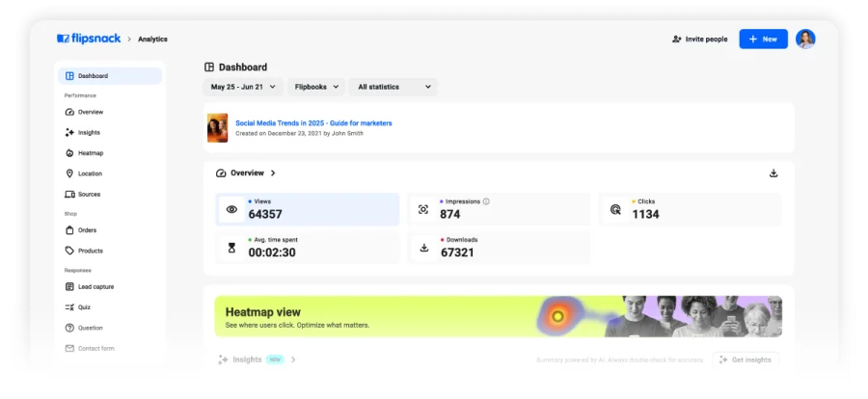The width and height of the screenshot is (868, 399).
Task: Select the Downloads stat card
Action: pos(499,248)
